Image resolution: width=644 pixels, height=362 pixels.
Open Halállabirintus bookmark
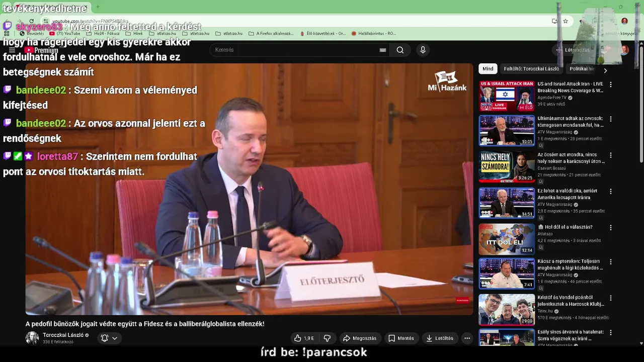click(374, 34)
